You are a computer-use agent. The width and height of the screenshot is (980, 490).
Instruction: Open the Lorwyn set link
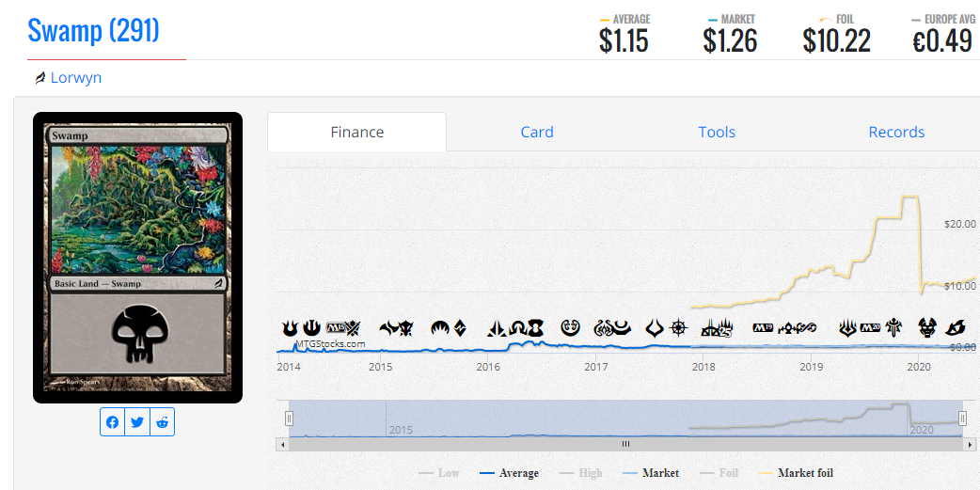75,78
